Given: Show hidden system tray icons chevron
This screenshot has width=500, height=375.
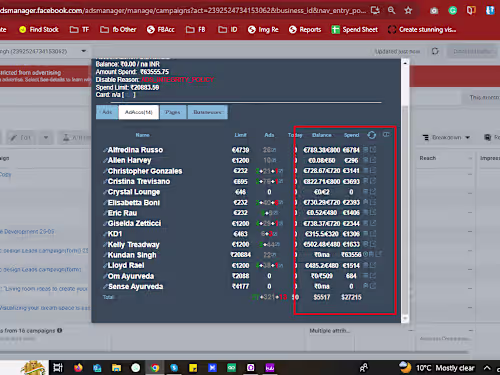Looking at the screenshot, I should (487, 368).
